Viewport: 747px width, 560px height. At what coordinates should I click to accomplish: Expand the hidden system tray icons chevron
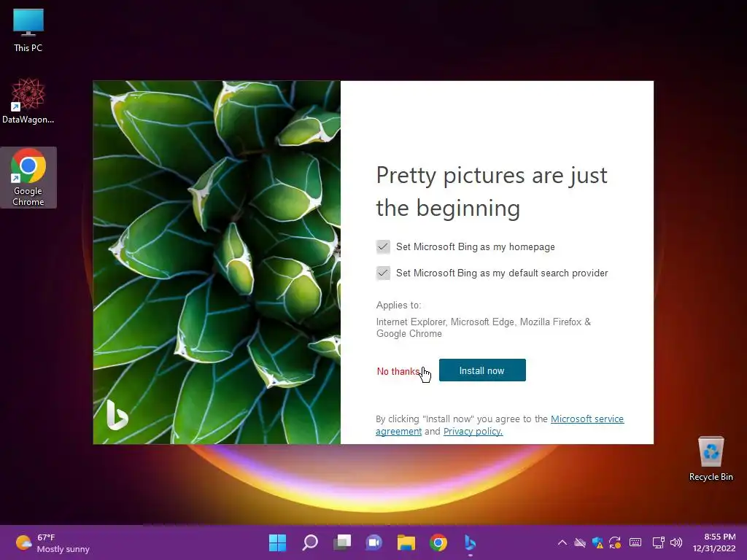click(562, 542)
